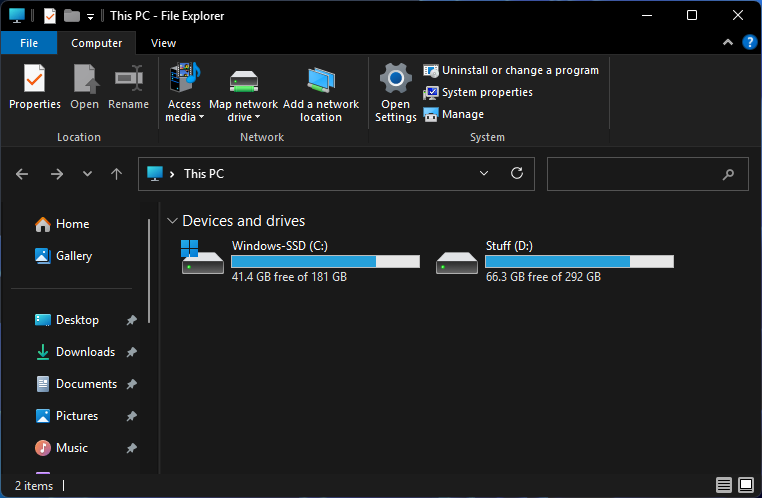Screen dimensions: 762x498
Task: Click the Properties ribbon icon
Action: point(35,79)
